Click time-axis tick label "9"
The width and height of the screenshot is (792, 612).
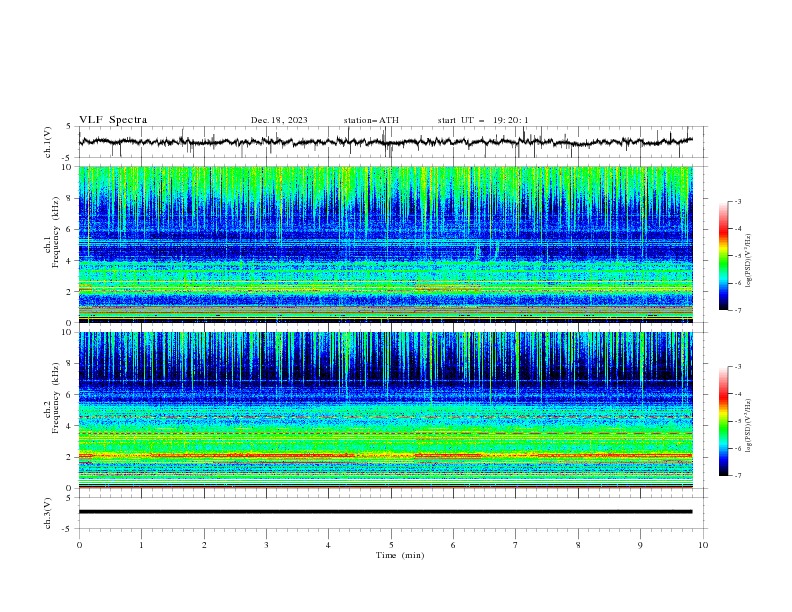640,545
